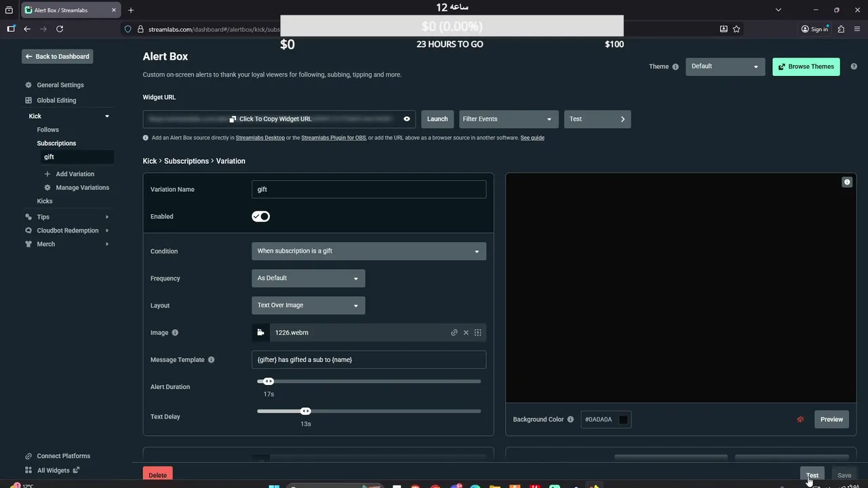Click the Background Color info icon
The image size is (868, 488).
(x=570, y=419)
